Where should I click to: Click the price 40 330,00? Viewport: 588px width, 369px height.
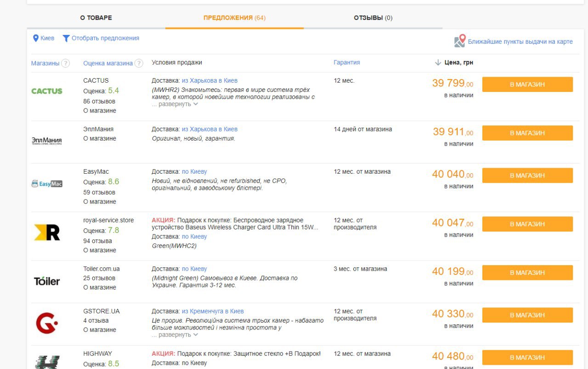pyautogui.click(x=452, y=314)
